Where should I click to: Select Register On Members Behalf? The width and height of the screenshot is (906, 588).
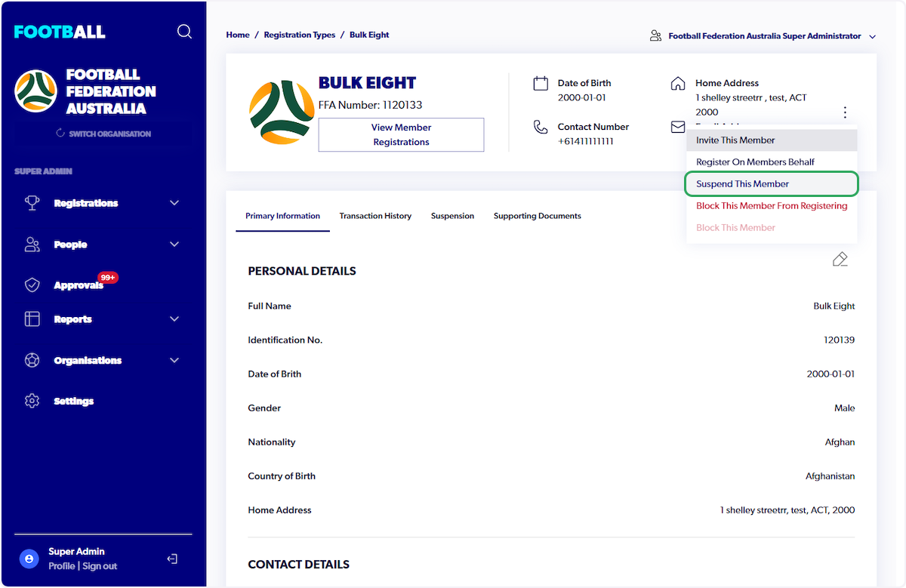pos(772,162)
